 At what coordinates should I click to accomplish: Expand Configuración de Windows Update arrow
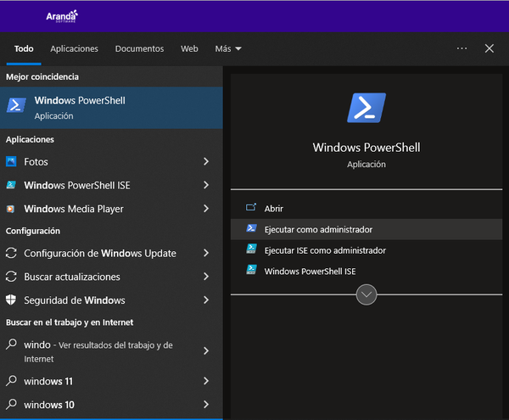[206, 253]
